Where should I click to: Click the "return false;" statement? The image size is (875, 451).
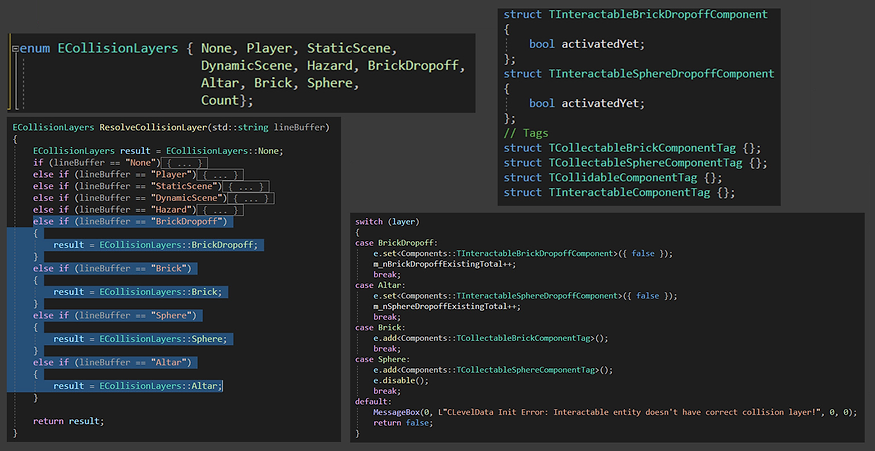[403, 423]
